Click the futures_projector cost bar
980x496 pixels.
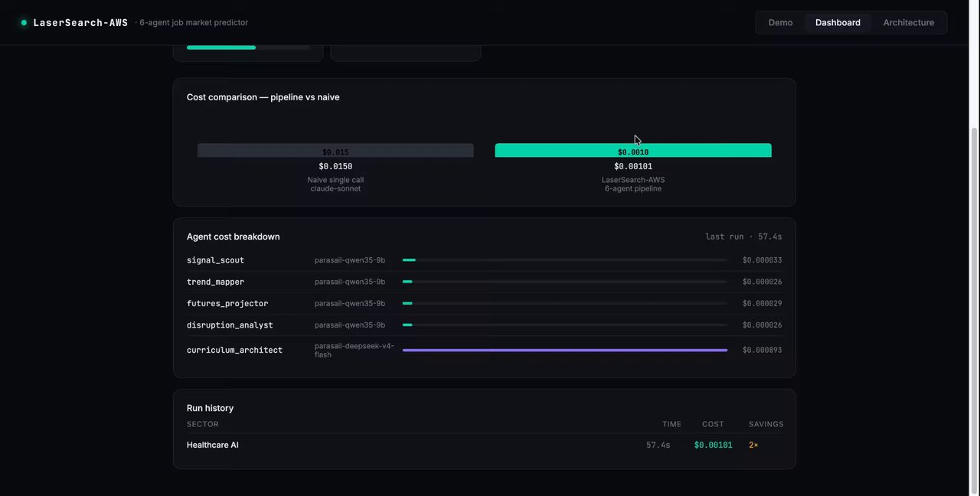pos(565,303)
